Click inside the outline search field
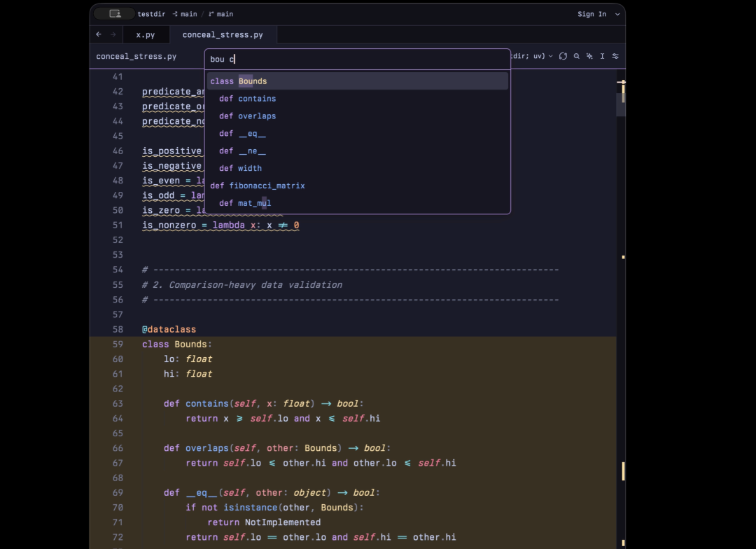Screen dimensions: 756x549 358,59
